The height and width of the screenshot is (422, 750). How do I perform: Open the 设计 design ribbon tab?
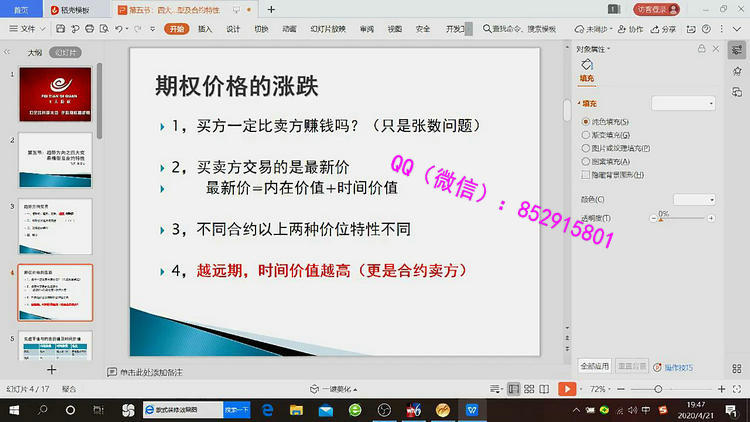pos(233,29)
